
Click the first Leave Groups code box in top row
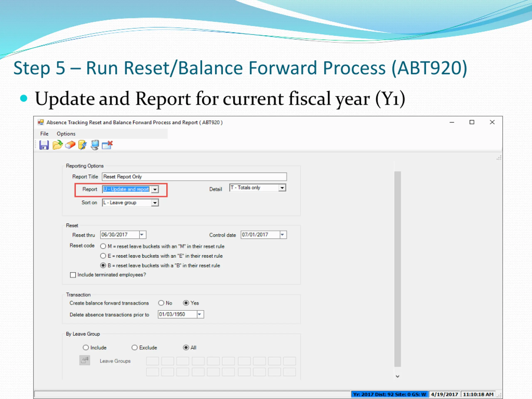(x=153, y=361)
